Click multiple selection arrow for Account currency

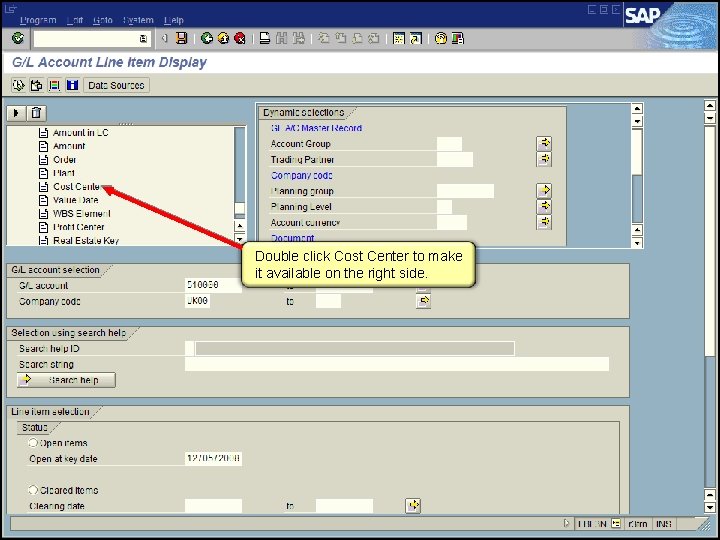(544, 222)
